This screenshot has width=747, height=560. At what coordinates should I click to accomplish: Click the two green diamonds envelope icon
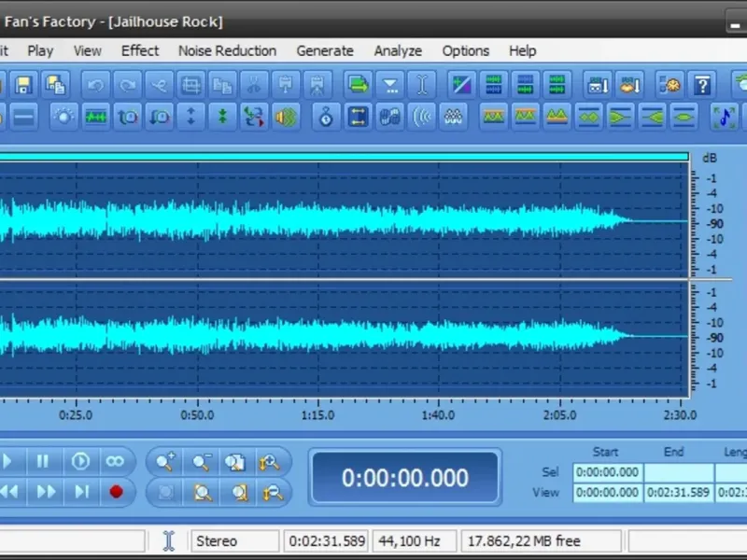[x=589, y=117]
